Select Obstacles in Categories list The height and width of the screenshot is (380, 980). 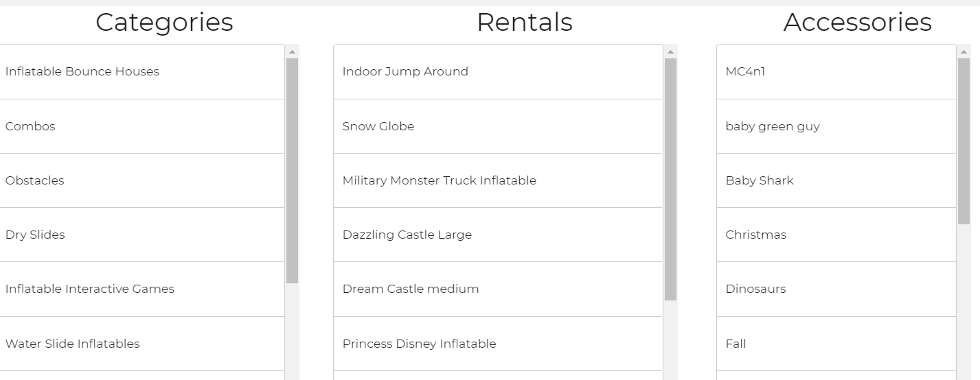[x=35, y=180]
